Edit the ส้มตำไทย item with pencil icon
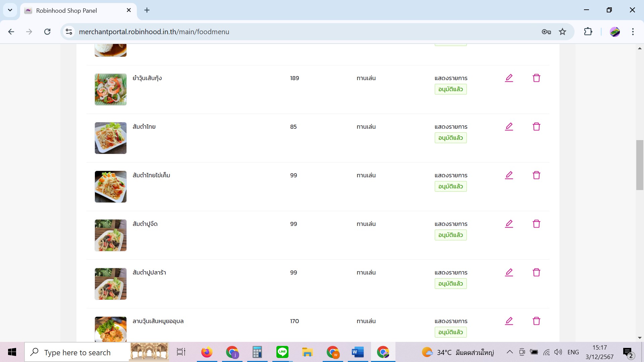The image size is (644, 362). [x=509, y=127]
